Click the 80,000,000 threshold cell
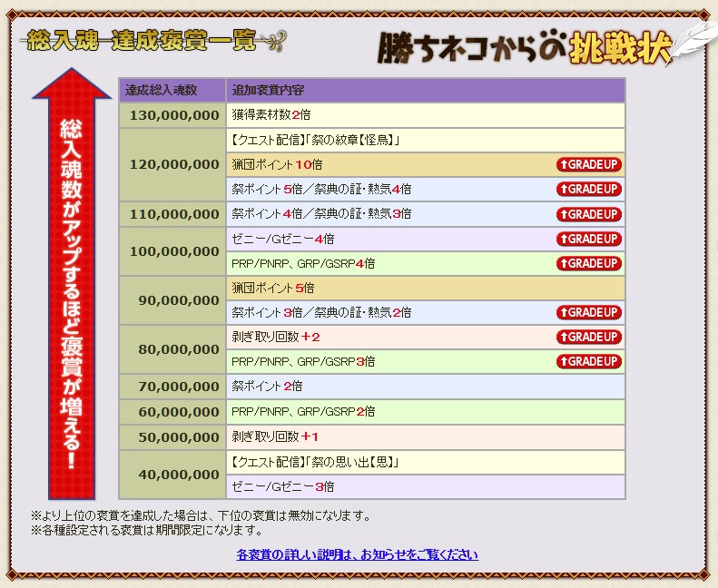 (172, 349)
